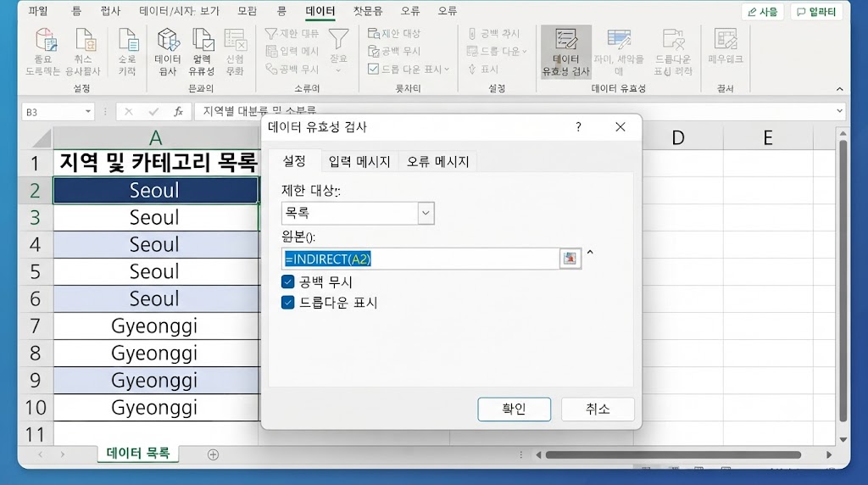Collapse the ribbon with the caret arrow
The width and height of the screenshot is (868, 485).
click(840, 89)
